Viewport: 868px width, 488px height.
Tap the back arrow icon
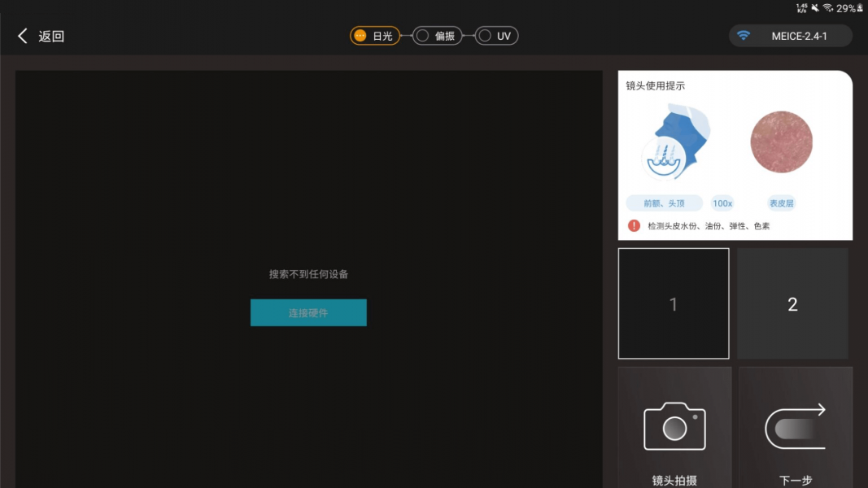[x=22, y=36]
